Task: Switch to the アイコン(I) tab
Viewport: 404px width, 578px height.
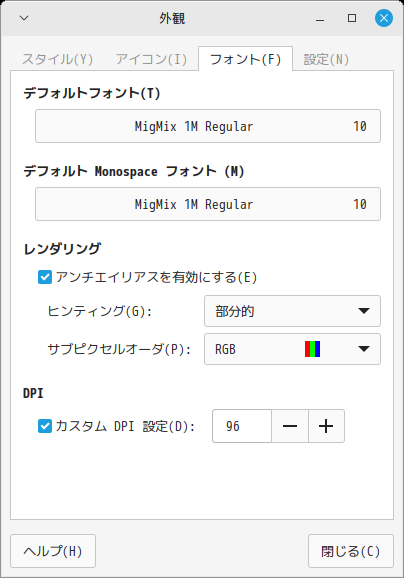Action: pyautogui.click(x=152, y=59)
